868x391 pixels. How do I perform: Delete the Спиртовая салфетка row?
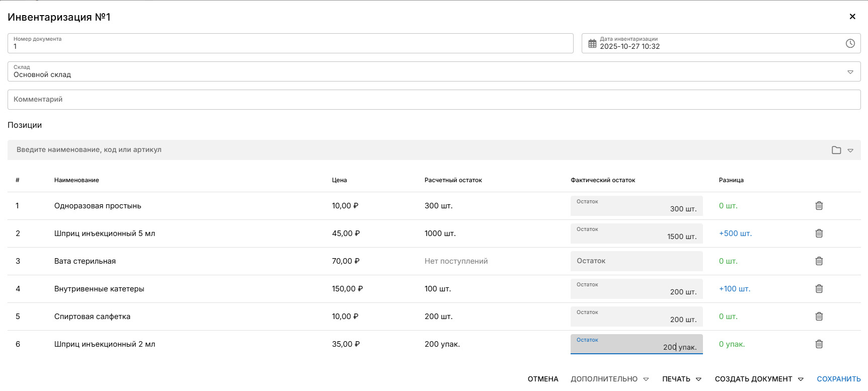819,317
